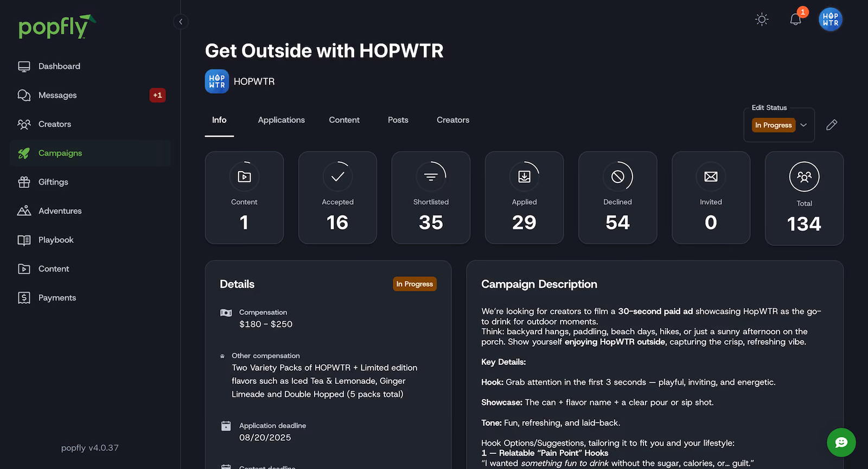868x469 pixels.
Task: Click the Dashboard monitor icon
Action: tap(24, 66)
